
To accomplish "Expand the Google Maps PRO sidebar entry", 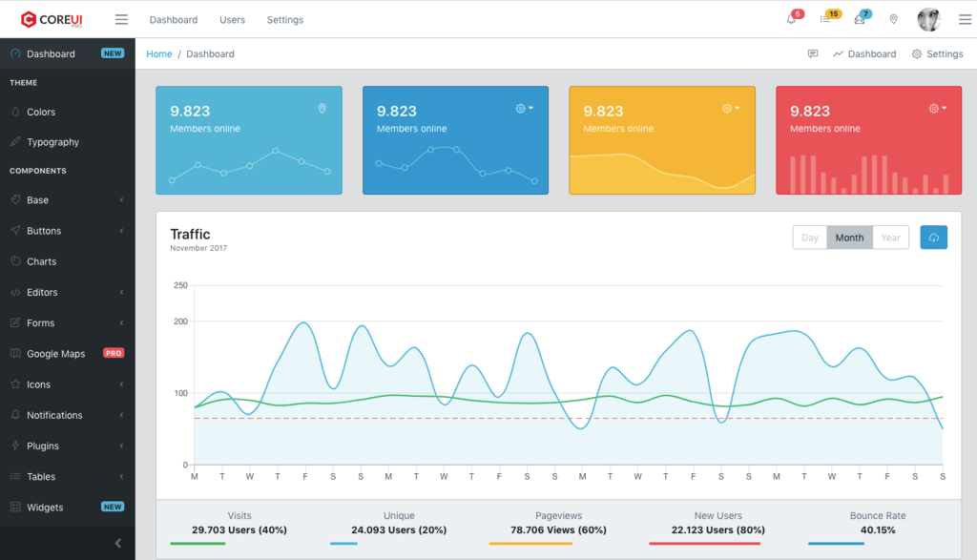I will point(57,353).
